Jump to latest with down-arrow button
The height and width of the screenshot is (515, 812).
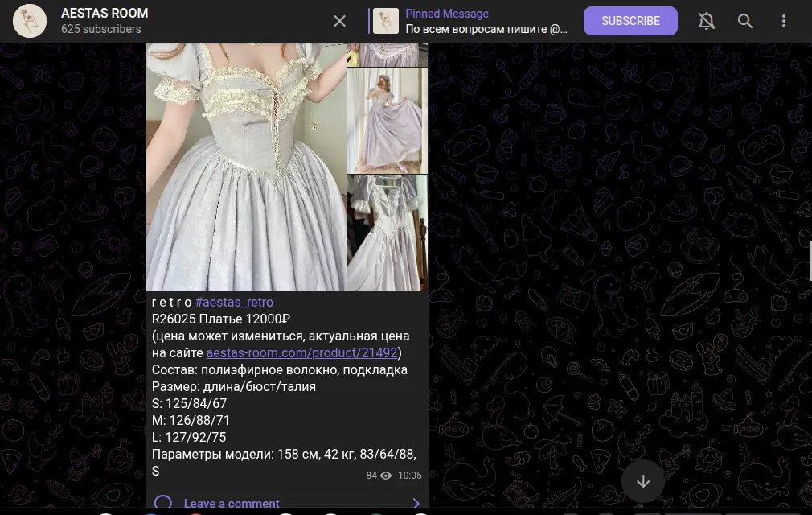(x=643, y=481)
